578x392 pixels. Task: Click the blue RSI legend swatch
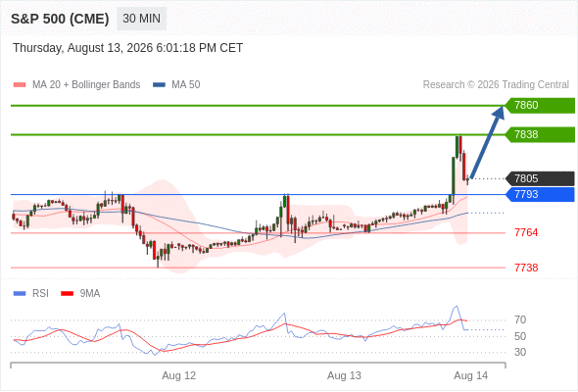[20, 294]
